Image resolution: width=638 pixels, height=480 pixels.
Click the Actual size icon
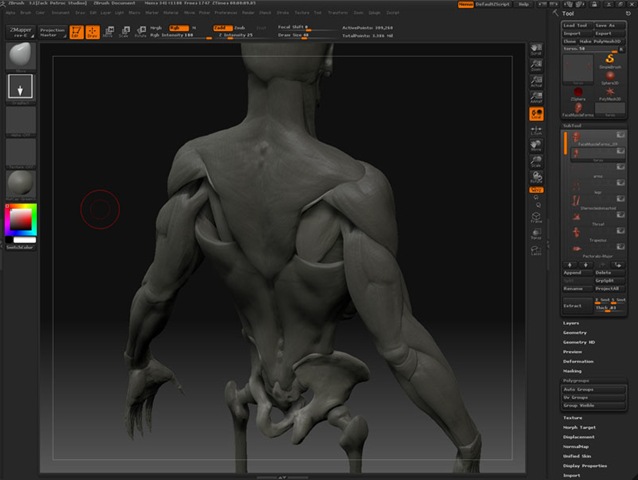coord(536,81)
